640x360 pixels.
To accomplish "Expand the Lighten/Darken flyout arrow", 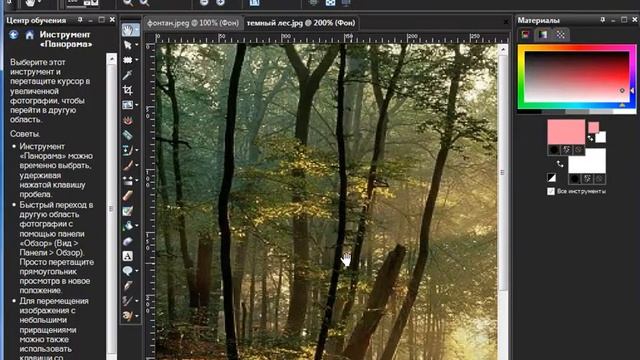I will pyautogui.click(x=137, y=180).
